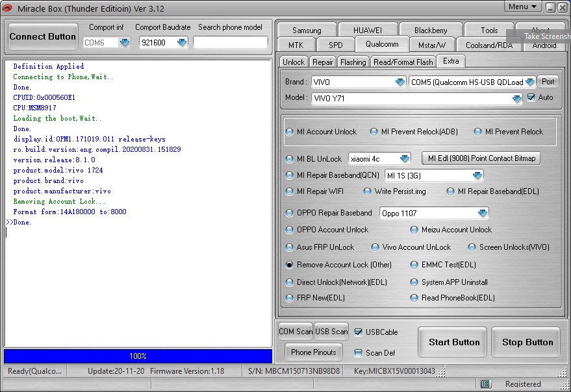Viewport: 571px width, 392px height.
Task: Open the Tools tab
Action: tap(489, 30)
